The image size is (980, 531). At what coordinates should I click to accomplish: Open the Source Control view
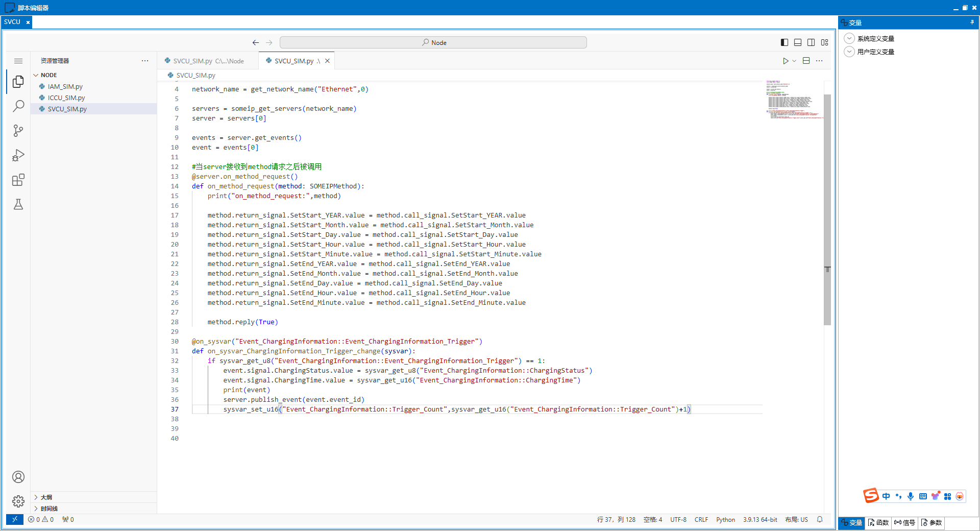pos(18,131)
